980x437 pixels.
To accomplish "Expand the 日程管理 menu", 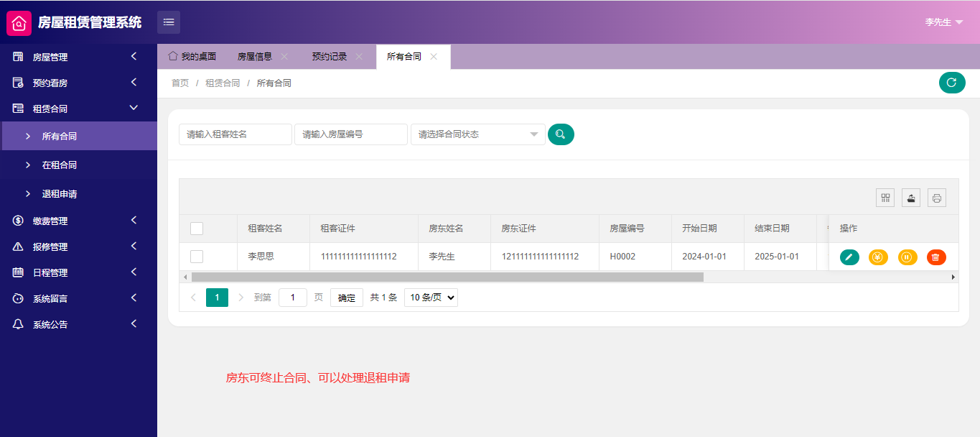I will tap(134, 272).
